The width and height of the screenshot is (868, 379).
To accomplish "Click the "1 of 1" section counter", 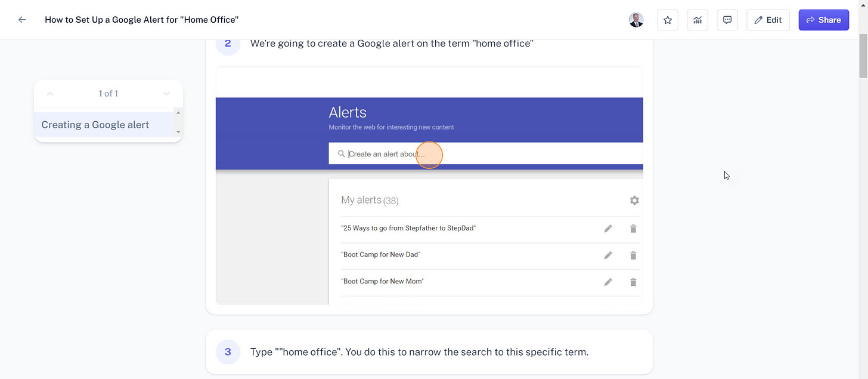I will pos(108,94).
